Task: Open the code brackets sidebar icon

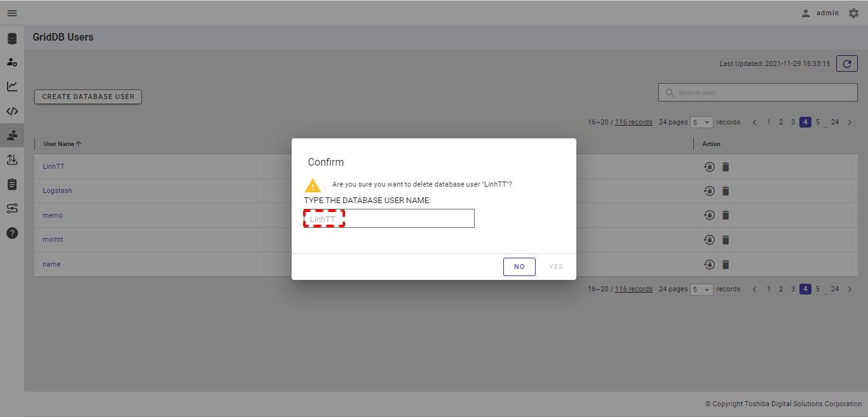Action: pos(12,111)
